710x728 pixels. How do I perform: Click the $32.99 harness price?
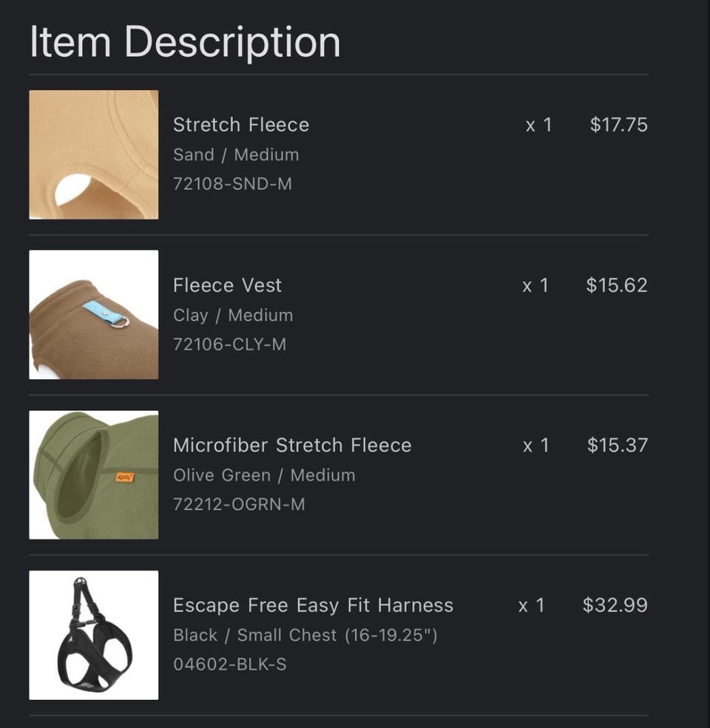[615, 605]
